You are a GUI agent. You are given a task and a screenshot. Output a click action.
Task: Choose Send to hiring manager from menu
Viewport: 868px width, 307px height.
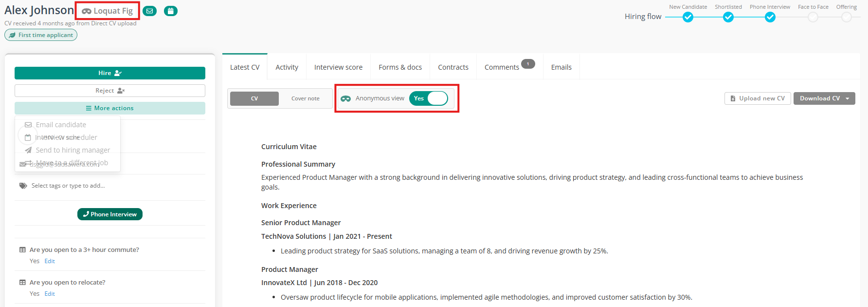pos(72,150)
